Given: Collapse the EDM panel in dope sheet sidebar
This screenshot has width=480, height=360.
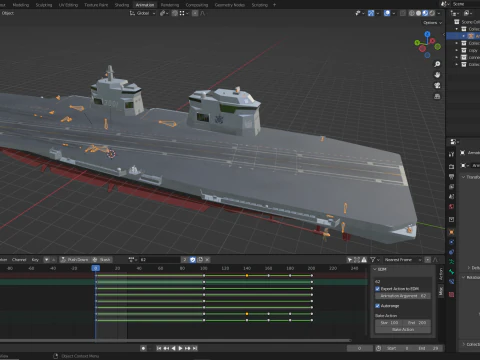Looking at the screenshot, I should (375, 269).
